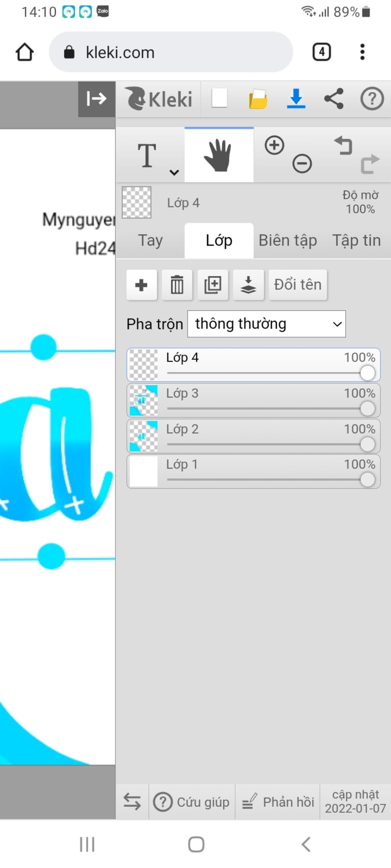Image resolution: width=391 pixels, height=868 pixels.
Task: Delete layer with the trash icon
Action: [x=177, y=285]
